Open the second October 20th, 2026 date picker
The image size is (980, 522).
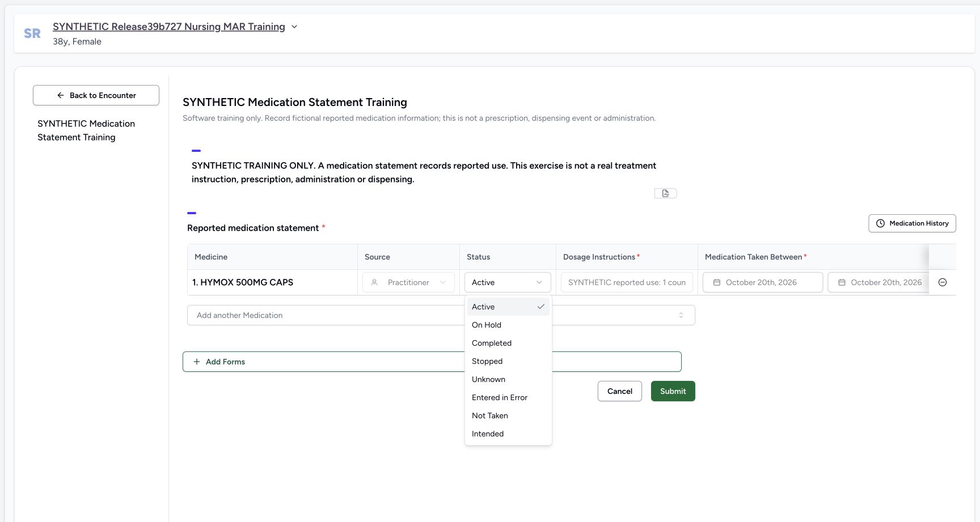(878, 282)
